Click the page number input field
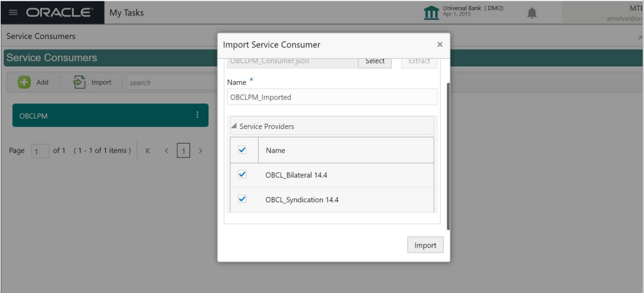 click(x=40, y=151)
